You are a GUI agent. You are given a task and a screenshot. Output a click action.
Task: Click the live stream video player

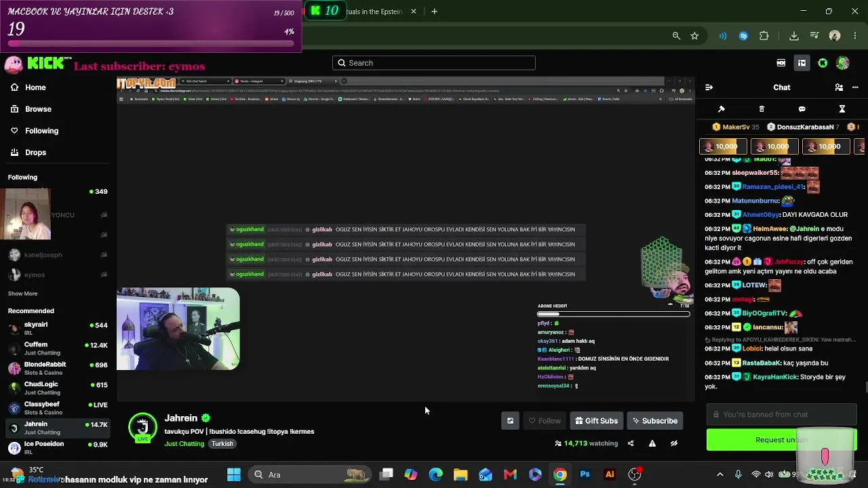pos(406,240)
